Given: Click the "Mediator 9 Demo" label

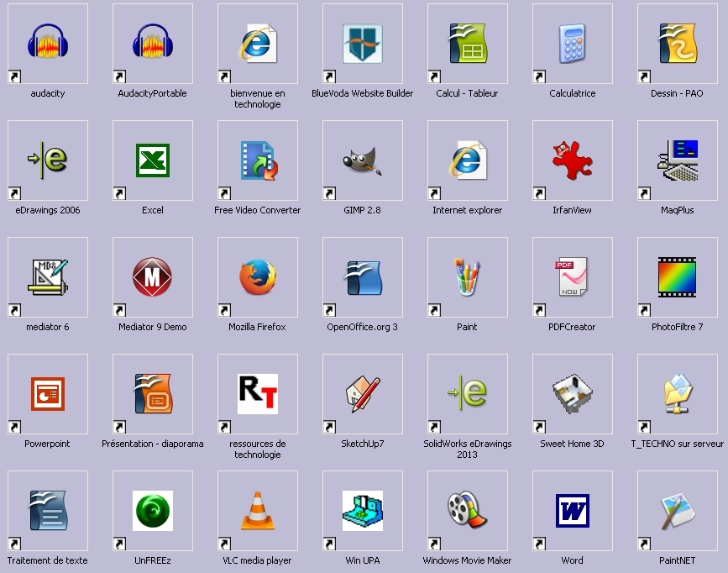Looking at the screenshot, I should (x=153, y=327).
